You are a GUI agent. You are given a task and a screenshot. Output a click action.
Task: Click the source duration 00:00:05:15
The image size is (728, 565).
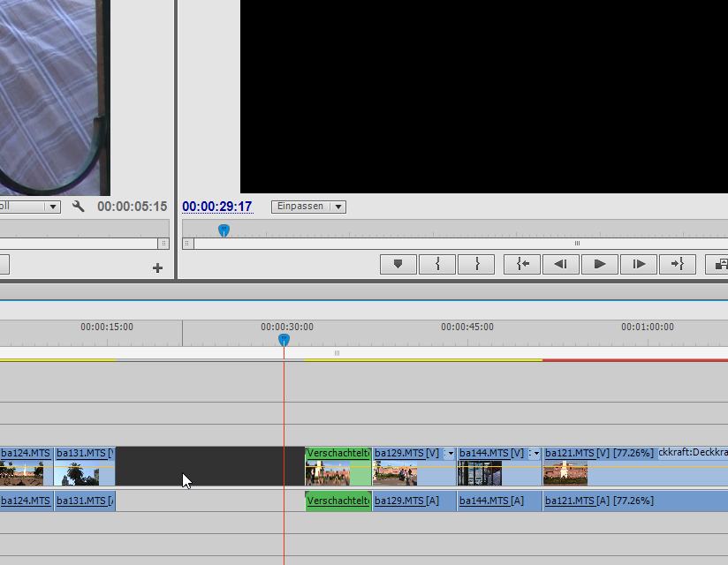point(132,207)
